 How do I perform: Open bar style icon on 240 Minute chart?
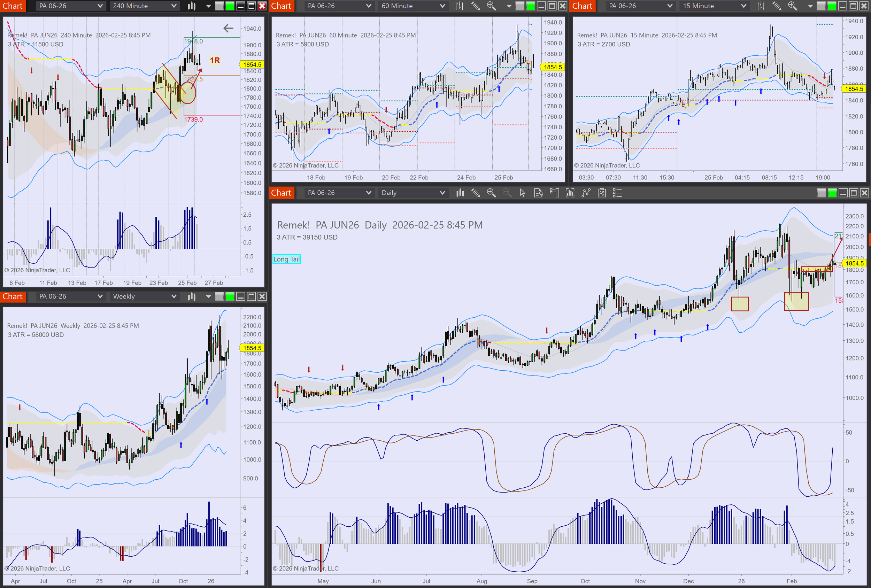coord(192,6)
